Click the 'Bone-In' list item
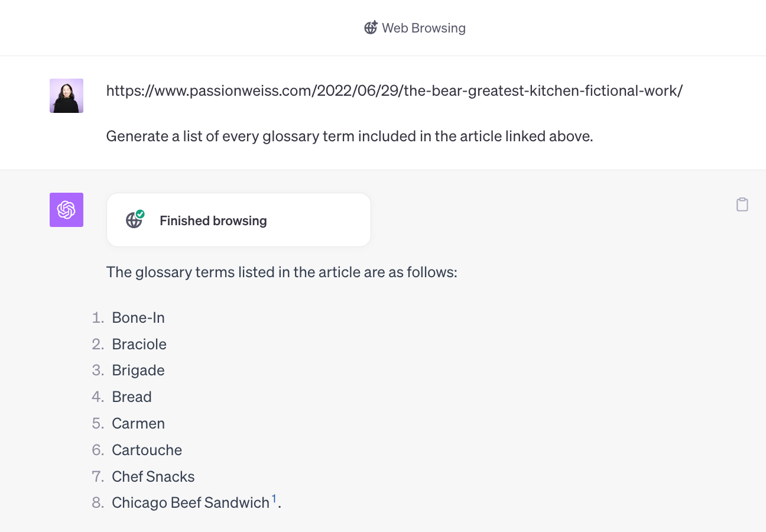Viewport: 766px width, 532px height. click(138, 317)
